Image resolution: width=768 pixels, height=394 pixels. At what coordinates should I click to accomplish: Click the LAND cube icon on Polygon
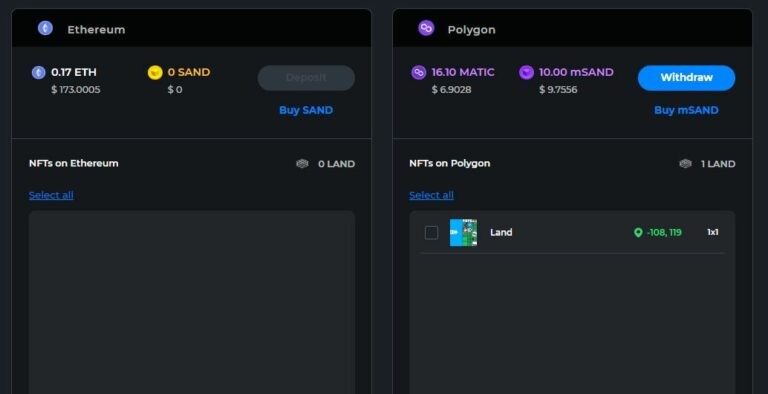click(x=685, y=164)
